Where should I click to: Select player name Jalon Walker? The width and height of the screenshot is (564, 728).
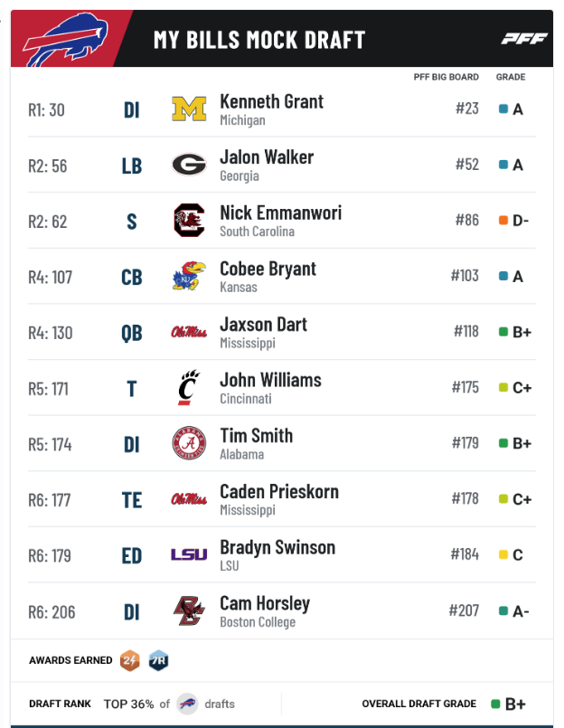point(267,157)
